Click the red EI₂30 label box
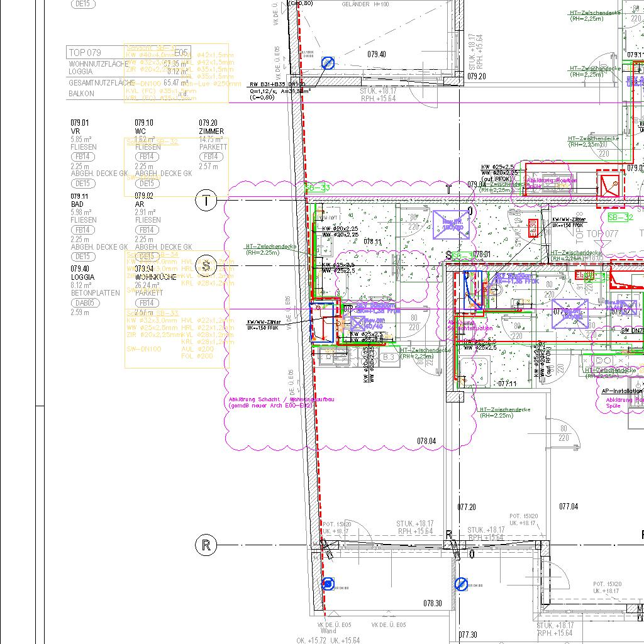The height and width of the screenshot is (644, 644). point(532,227)
